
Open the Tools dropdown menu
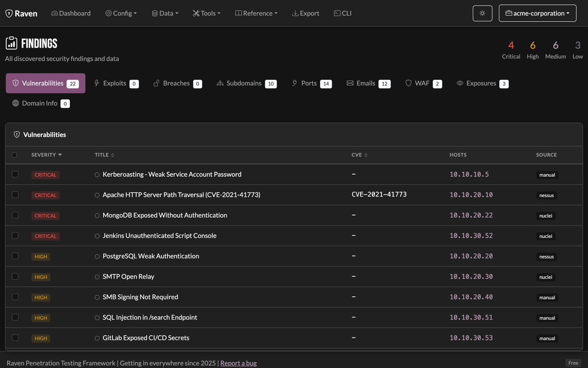click(x=207, y=13)
